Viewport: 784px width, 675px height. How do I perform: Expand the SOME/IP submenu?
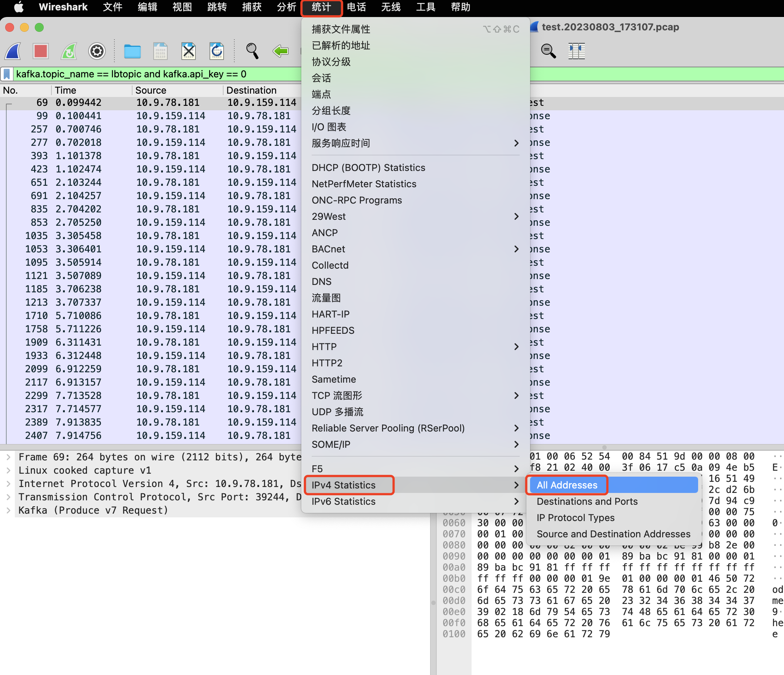pyautogui.click(x=415, y=444)
